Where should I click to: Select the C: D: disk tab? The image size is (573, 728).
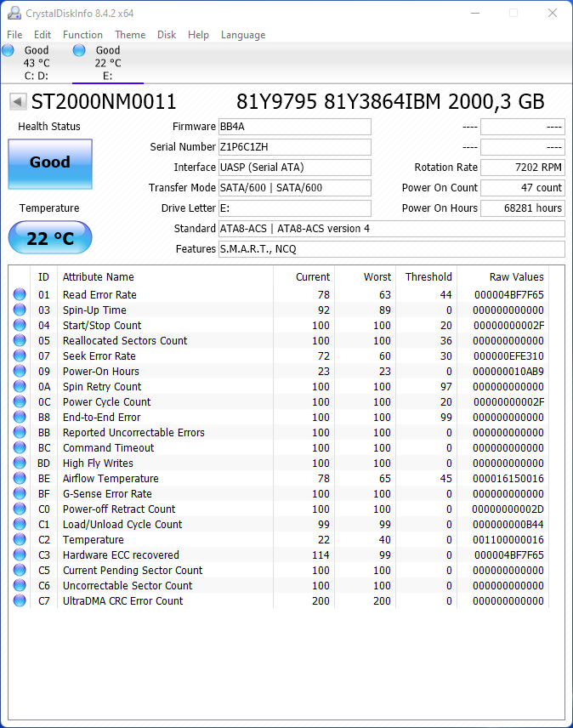point(37,63)
